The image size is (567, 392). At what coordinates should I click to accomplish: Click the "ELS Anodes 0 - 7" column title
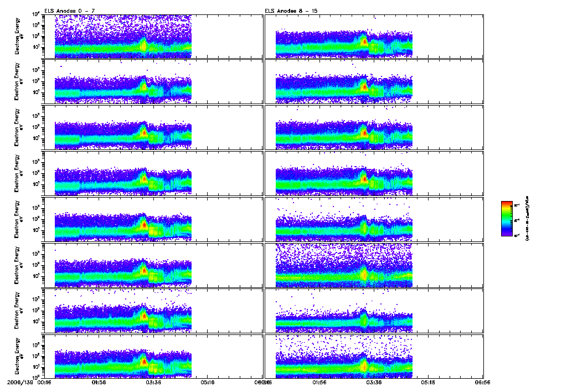[69, 11]
